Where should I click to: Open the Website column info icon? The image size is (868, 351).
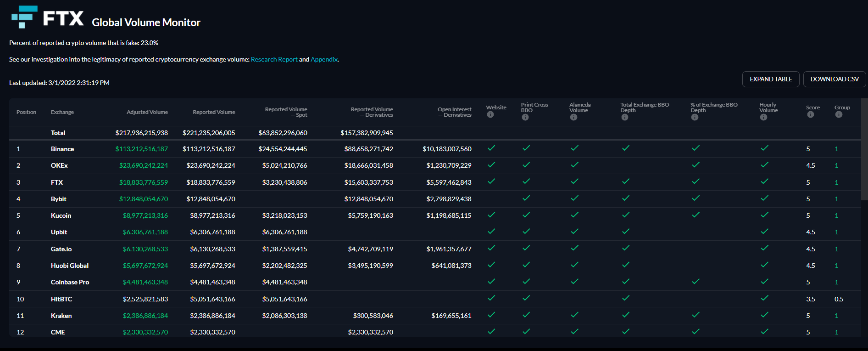point(490,115)
